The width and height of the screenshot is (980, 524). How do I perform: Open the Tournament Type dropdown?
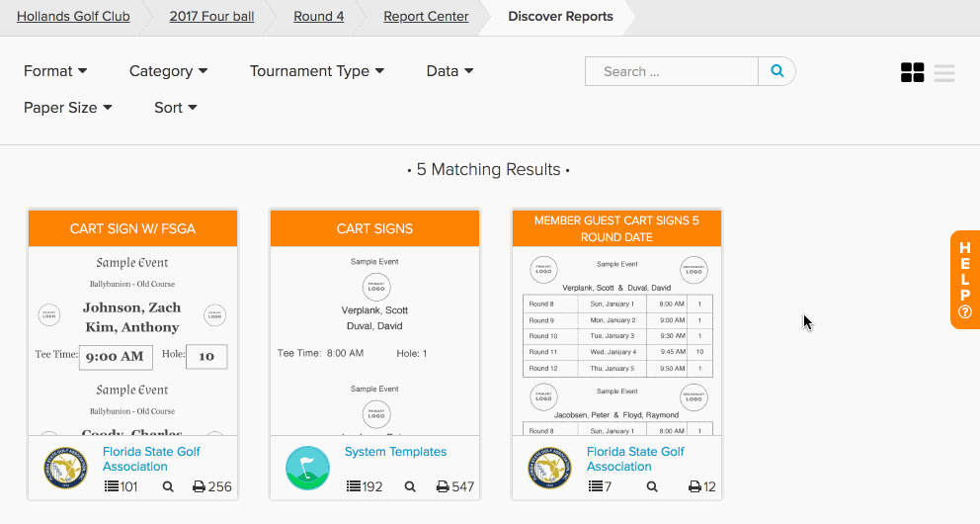(317, 71)
